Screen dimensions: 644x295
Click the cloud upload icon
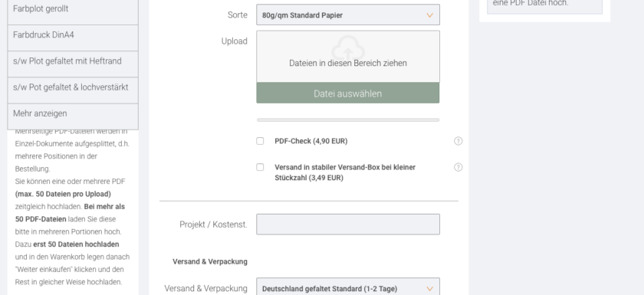(348, 48)
